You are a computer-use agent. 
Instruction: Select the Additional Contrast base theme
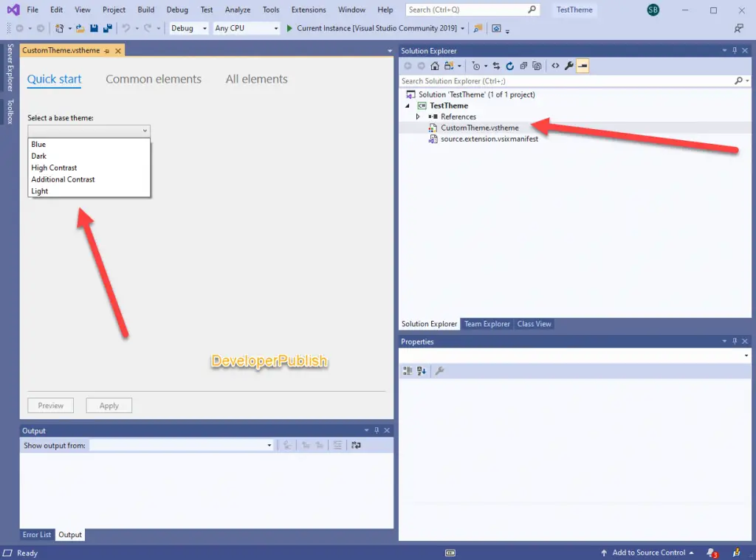[x=89, y=179]
